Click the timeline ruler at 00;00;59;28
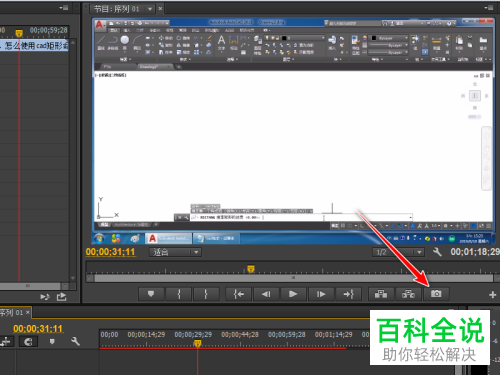This screenshot has height=375, width=500. tap(286, 334)
